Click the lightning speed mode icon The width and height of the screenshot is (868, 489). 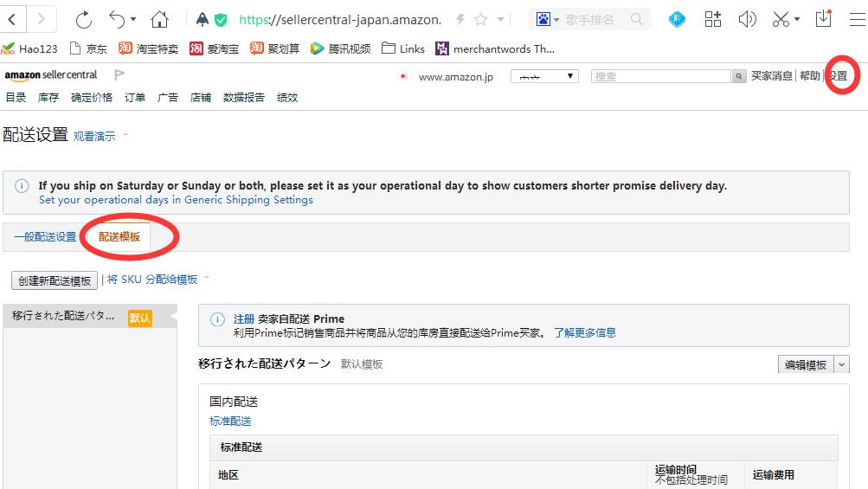coord(460,20)
